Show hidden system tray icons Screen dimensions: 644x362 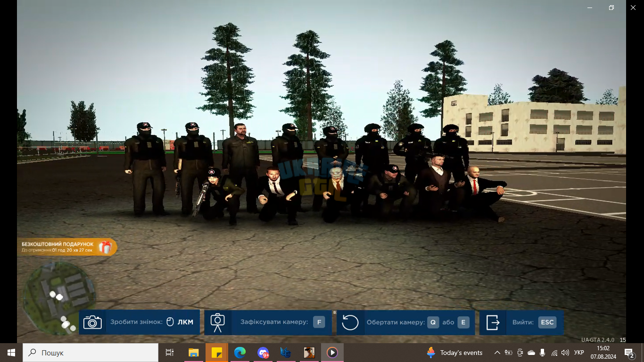click(497, 353)
